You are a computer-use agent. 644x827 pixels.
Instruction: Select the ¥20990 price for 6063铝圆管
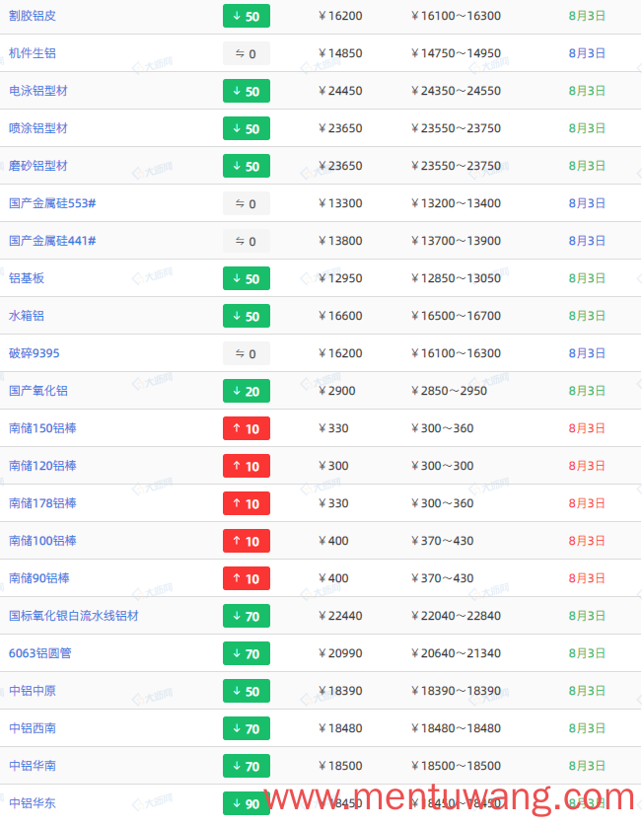click(340, 653)
